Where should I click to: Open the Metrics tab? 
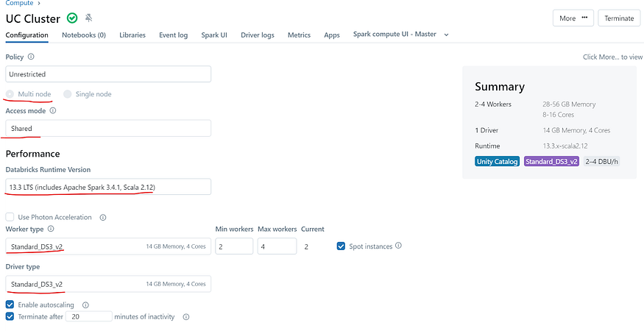pos(299,35)
